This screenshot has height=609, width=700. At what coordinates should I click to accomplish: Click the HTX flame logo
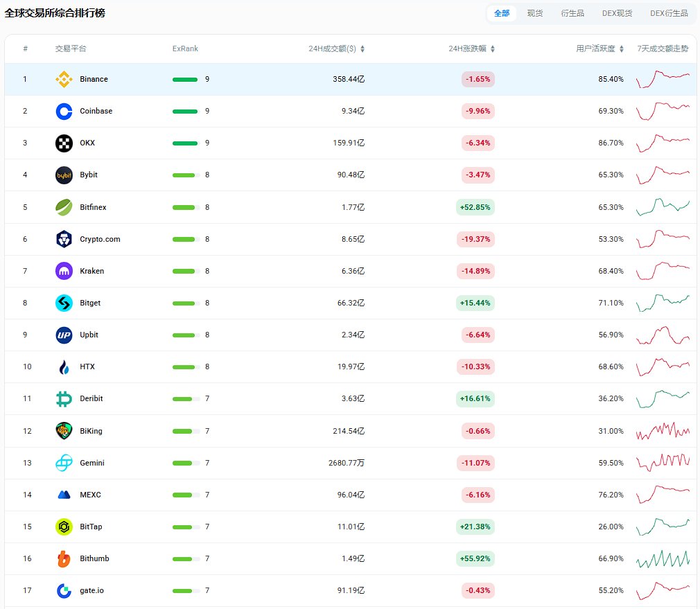[x=64, y=367]
